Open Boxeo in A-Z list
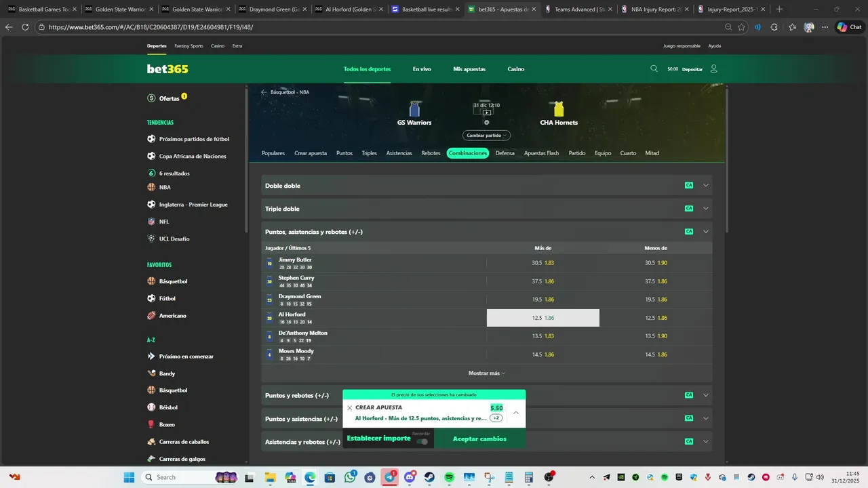 point(161,424)
